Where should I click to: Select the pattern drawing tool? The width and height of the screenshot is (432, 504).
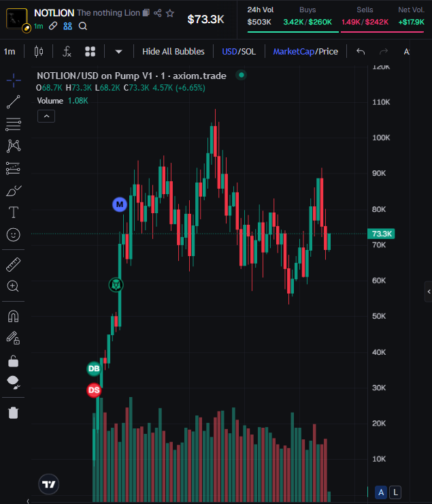14,146
